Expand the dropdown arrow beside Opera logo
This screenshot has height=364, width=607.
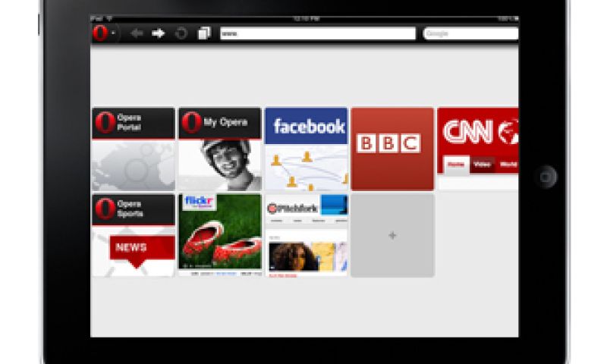click(x=113, y=33)
